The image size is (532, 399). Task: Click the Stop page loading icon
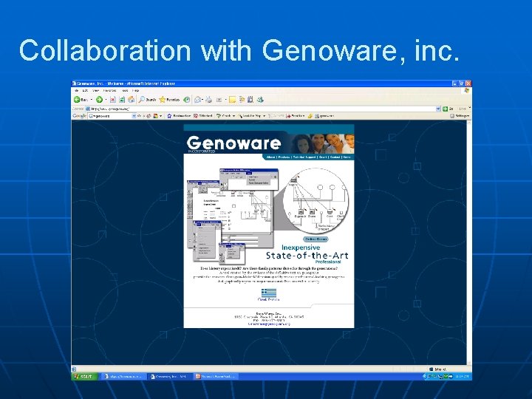pyautogui.click(x=113, y=100)
